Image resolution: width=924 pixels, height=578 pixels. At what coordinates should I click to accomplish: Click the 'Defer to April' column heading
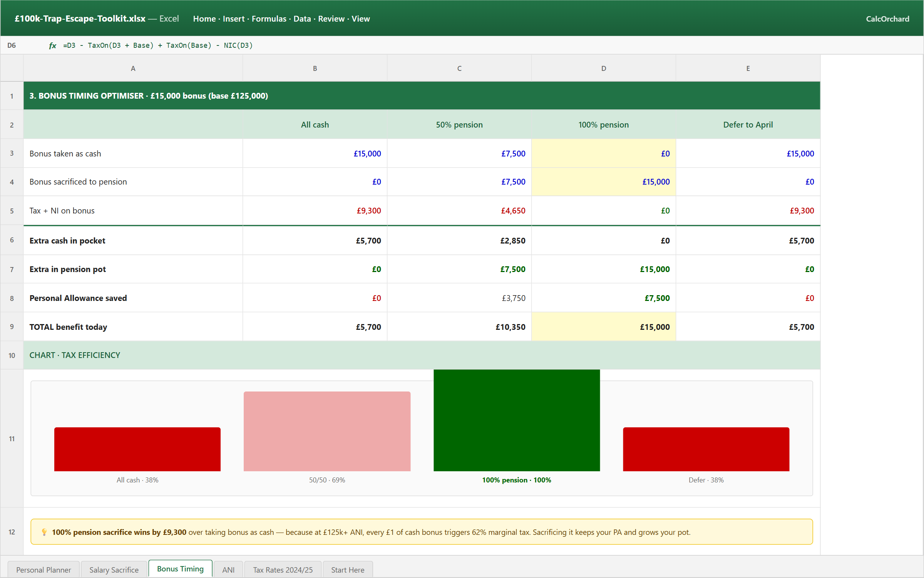click(748, 124)
